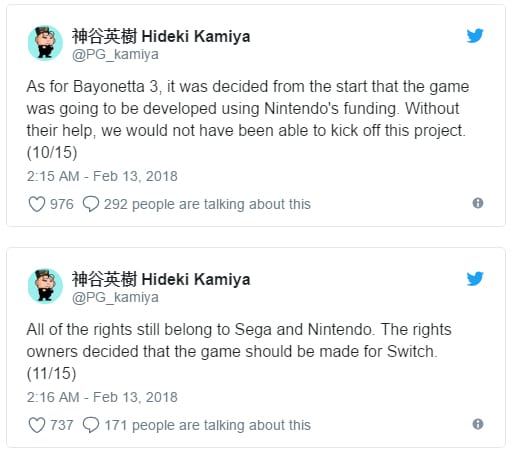Open reply bubble on the 11/15 tweet
The height and width of the screenshot is (457, 518).
click(91, 425)
